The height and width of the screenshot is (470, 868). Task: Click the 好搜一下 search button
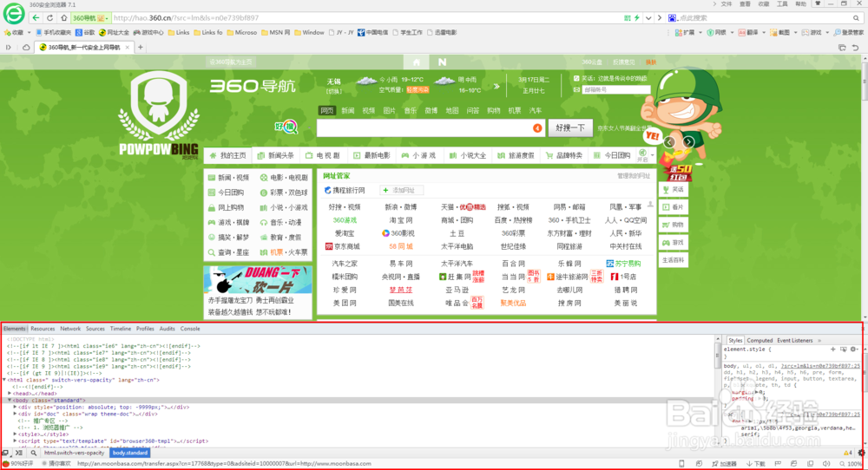[x=570, y=127]
